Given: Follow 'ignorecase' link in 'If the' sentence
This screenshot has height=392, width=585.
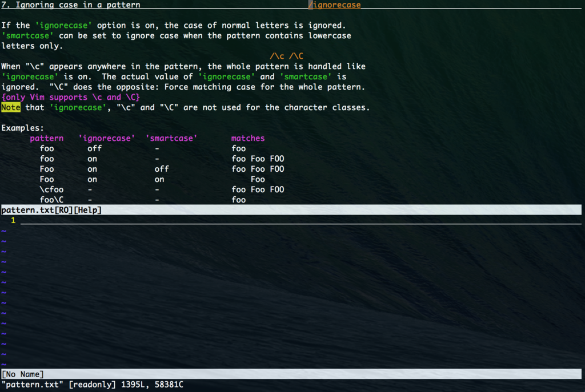Looking at the screenshot, I should click(x=63, y=25).
